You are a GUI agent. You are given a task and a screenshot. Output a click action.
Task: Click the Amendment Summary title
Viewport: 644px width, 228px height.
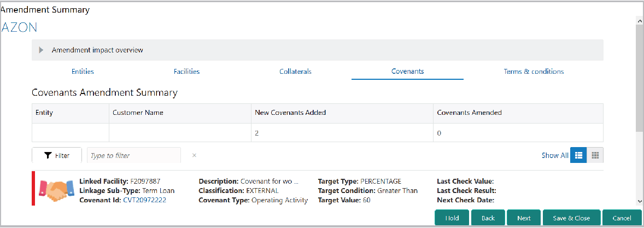coord(45,10)
